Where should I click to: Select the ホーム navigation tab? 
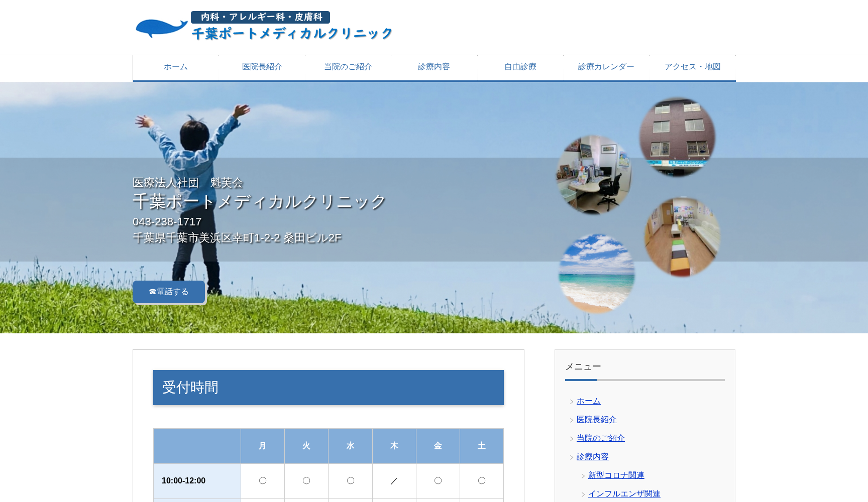[175, 66]
